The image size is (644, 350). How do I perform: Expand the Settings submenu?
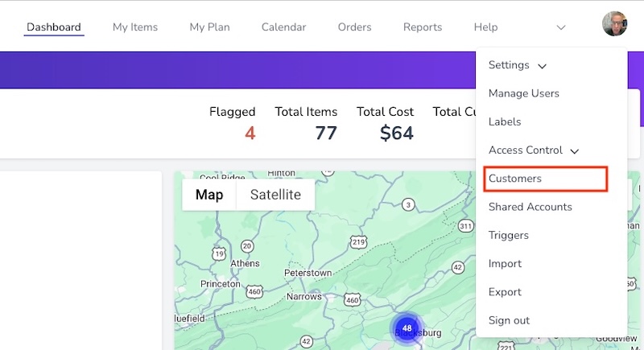click(x=517, y=65)
